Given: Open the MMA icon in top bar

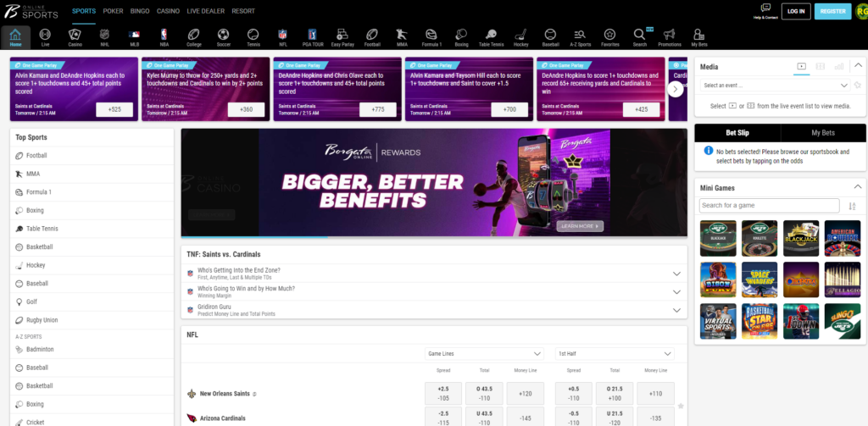Looking at the screenshot, I should pyautogui.click(x=402, y=37).
